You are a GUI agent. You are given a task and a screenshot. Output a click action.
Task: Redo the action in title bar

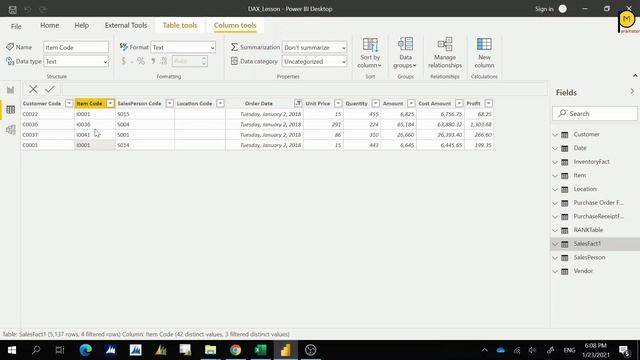43,9
